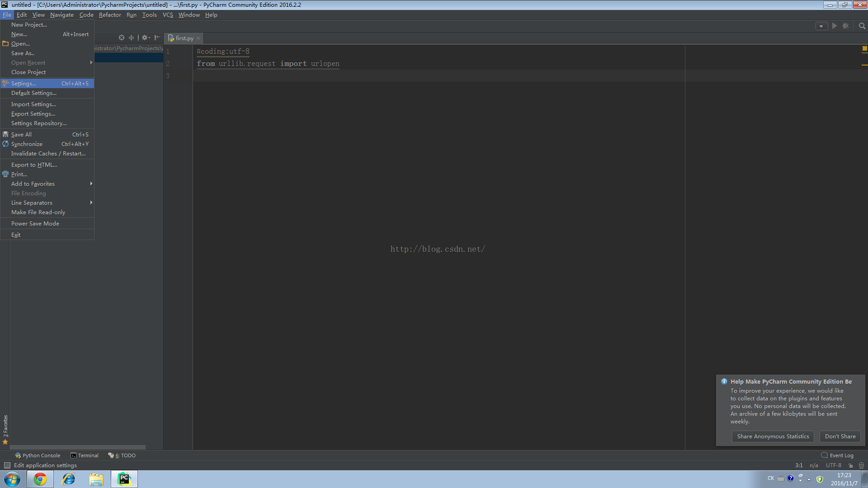868x488 pixels.
Task: Click the PyCharm run button icon
Action: [835, 26]
